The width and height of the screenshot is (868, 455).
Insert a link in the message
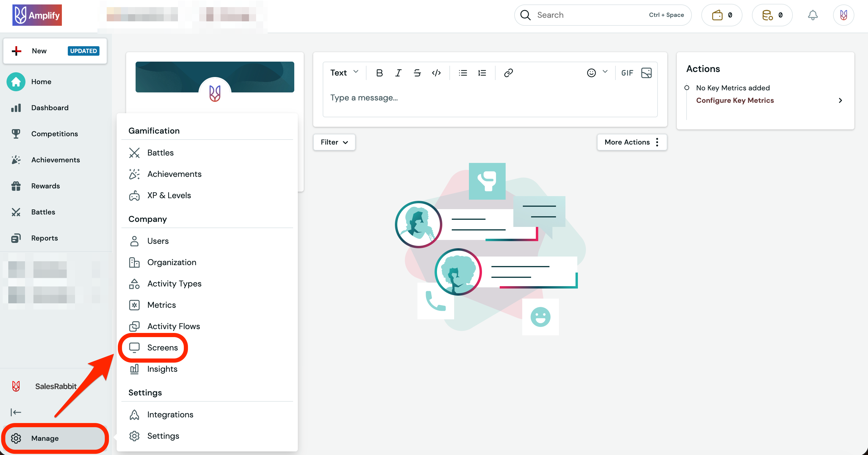pos(508,73)
